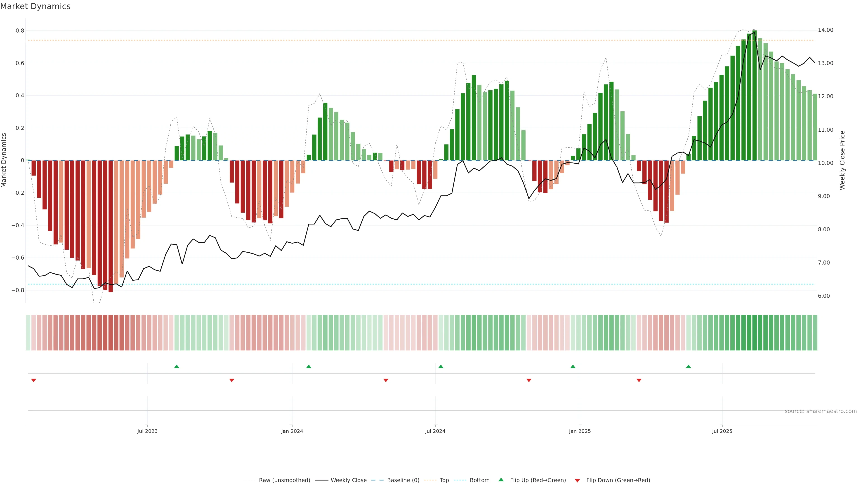Toggle Weekly Close legend entry

coord(348,480)
